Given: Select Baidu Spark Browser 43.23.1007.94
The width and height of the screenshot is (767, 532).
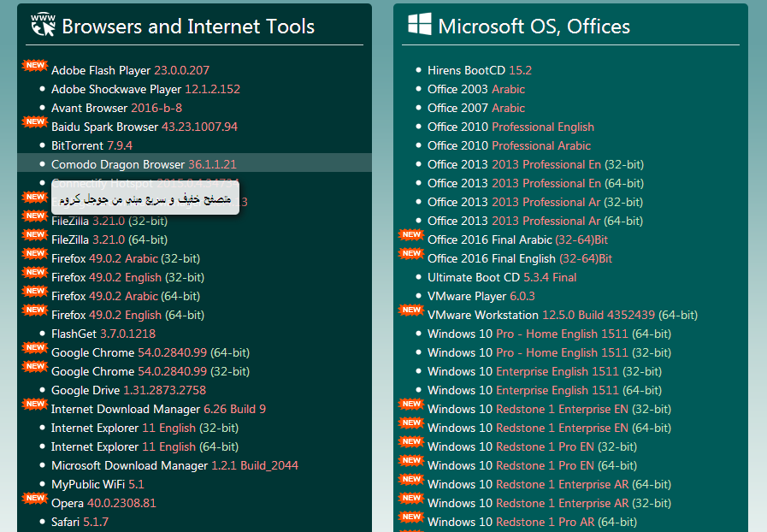Looking at the screenshot, I should [x=145, y=127].
